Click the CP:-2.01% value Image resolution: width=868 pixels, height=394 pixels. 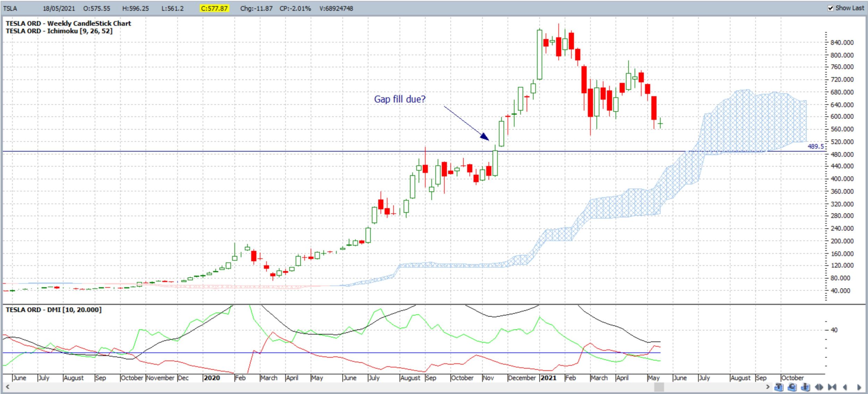tap(295, 8)
